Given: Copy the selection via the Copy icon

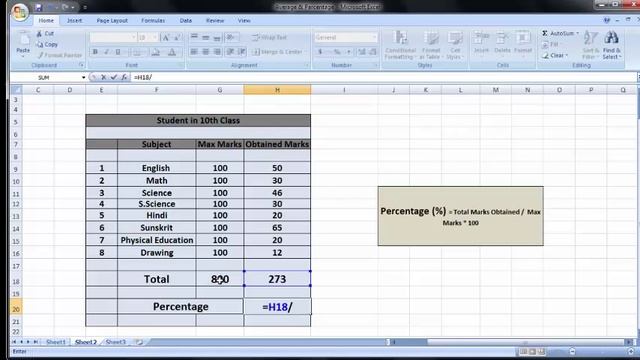Looking at the screenshot, I should (x=40, y=44).
